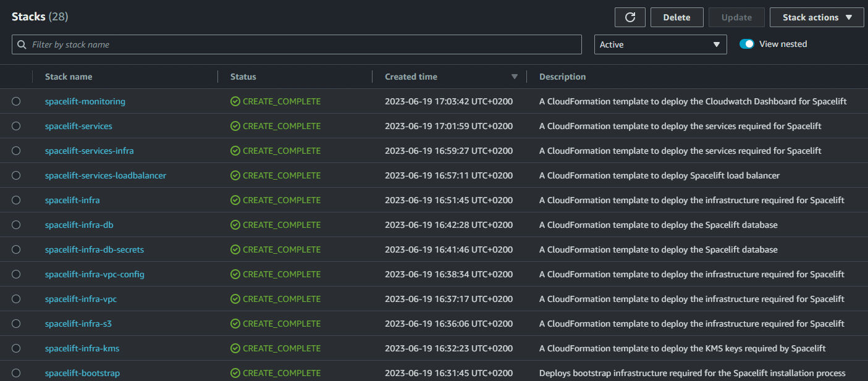The image size is (868, 381).
Task: Click the filter by stack name field
Action: coord(297,44)
